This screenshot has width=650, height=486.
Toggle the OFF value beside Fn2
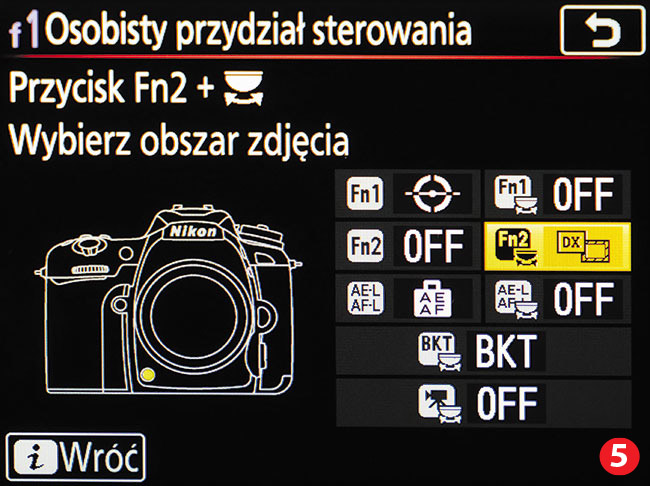point(433,246)
